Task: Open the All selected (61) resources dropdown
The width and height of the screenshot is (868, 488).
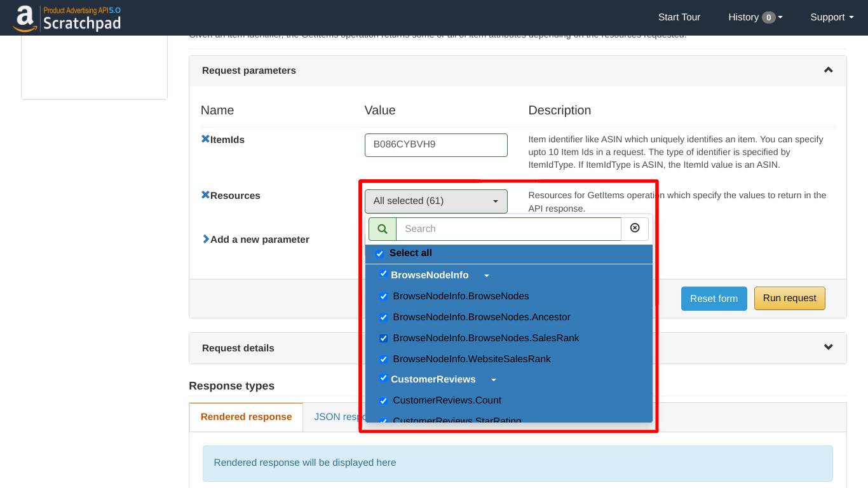Action: pos(436,201)
